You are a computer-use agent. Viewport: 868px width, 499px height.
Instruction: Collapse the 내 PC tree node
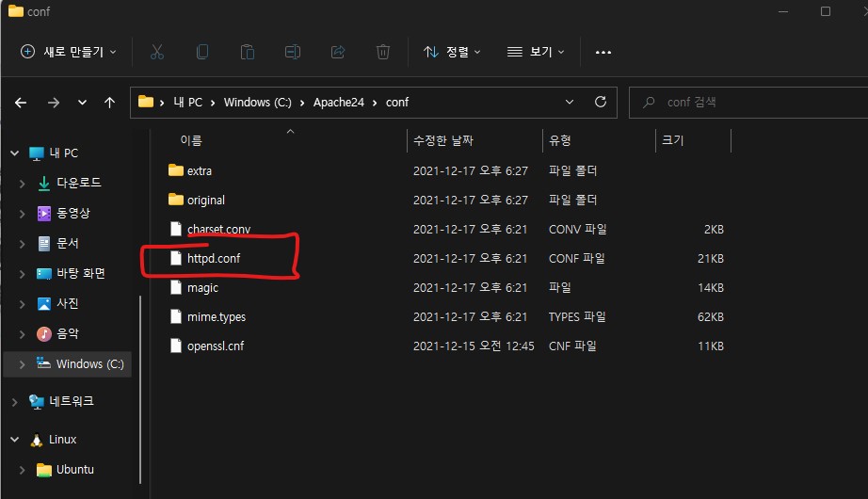(14, 153)
